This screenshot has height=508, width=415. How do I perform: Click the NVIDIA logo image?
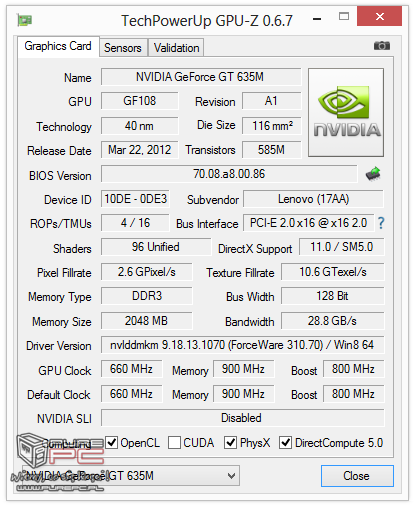(346, 113)
